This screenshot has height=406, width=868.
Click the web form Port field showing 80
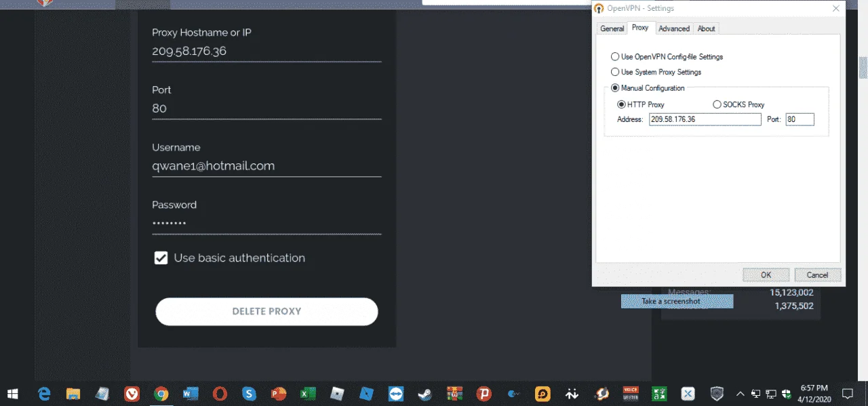pyautogui.click(x=267, y=108)
